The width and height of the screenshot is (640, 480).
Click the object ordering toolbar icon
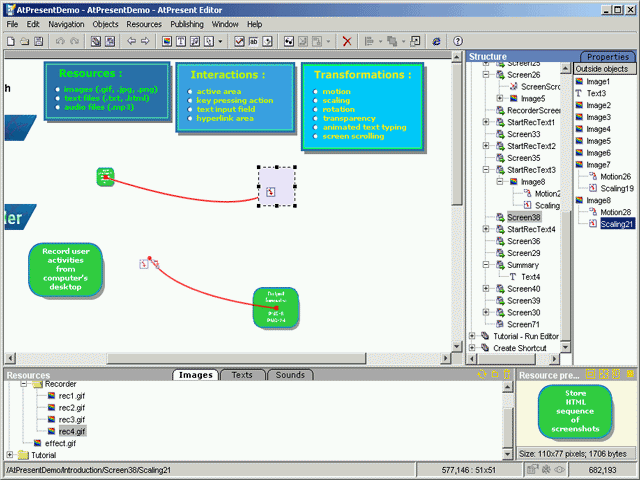pyautogui.click(x=392, y=41)
